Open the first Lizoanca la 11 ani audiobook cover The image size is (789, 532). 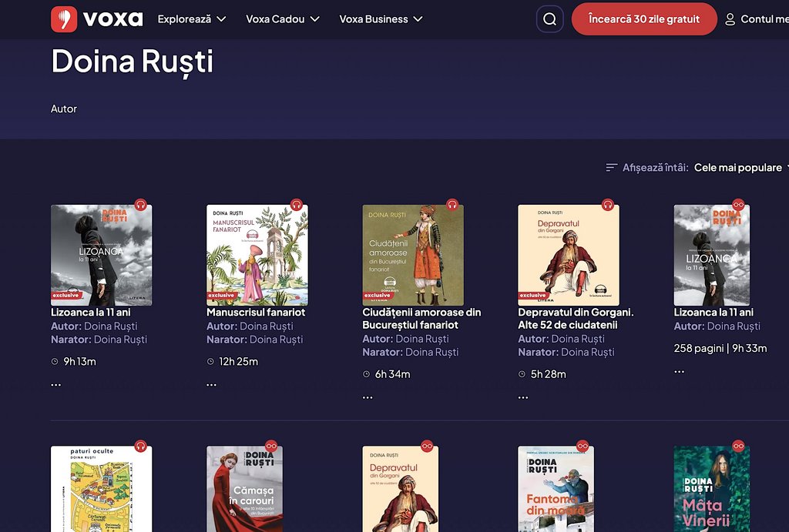click(101, 255)
